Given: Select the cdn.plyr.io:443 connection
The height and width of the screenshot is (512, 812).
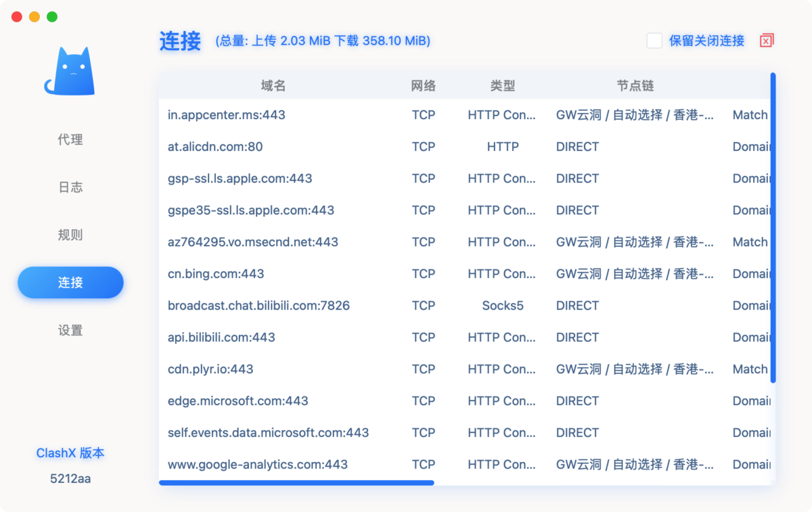Looking at the screenshot, I should click(x=465, y=369).
